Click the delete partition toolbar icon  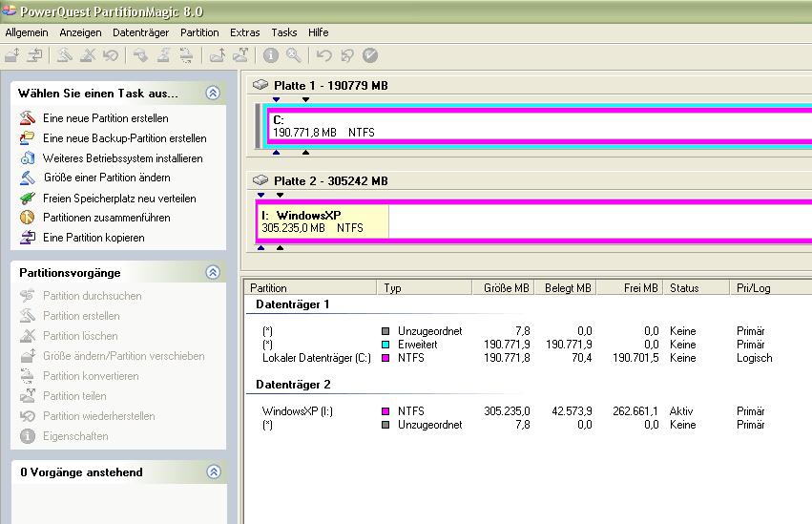pos(88,55)
